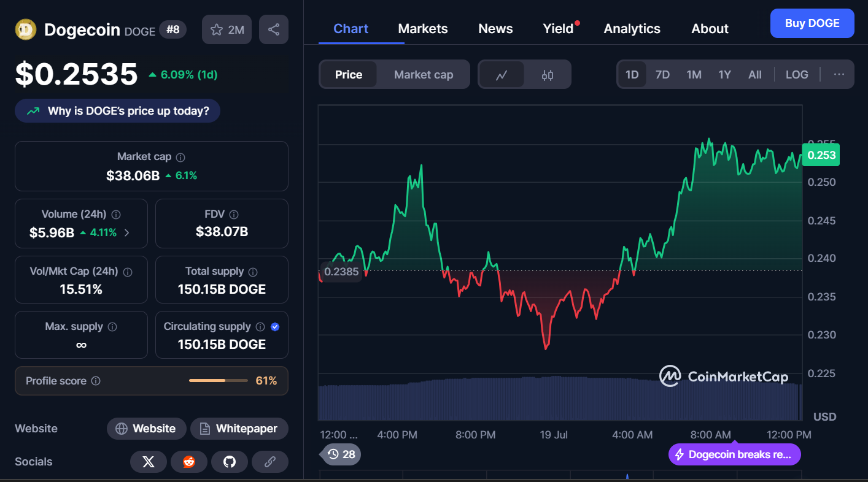868x482 pixels.
Task: Open the Chart tab
Action: click(x=351, y=29)
